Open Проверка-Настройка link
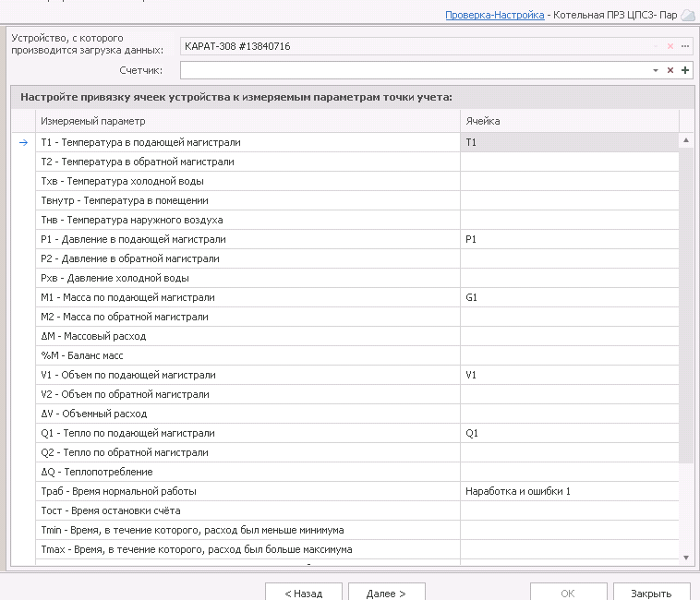This screenshot has height=600, width=700. [x=495, y=15]
